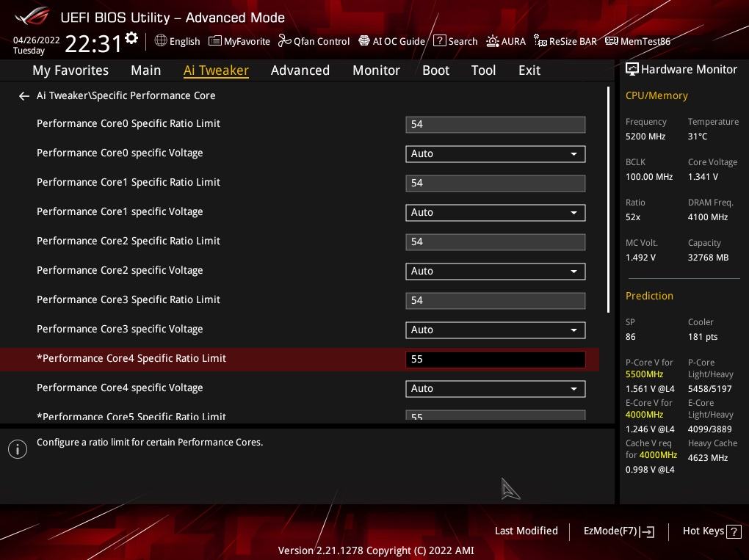749x560 pixels.
Task: Open the Advanced tab
Action: pos(300,70)
